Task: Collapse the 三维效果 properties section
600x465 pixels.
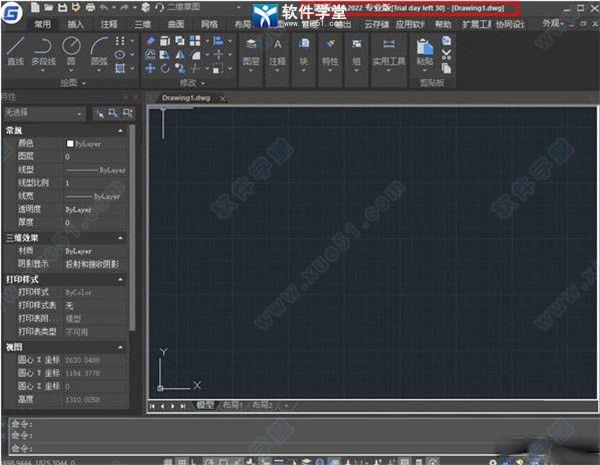Action: 121,238
